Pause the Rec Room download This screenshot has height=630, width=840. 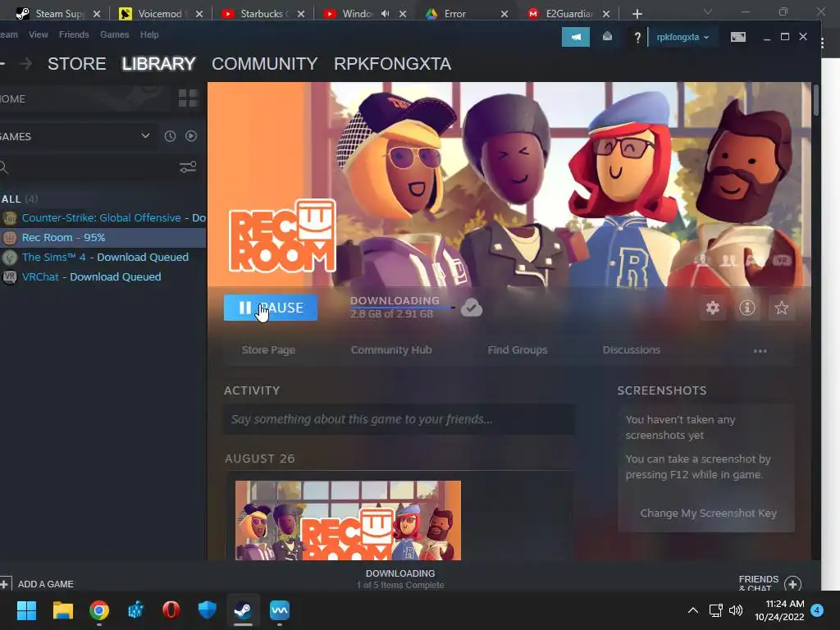click(x=271, y=308)
